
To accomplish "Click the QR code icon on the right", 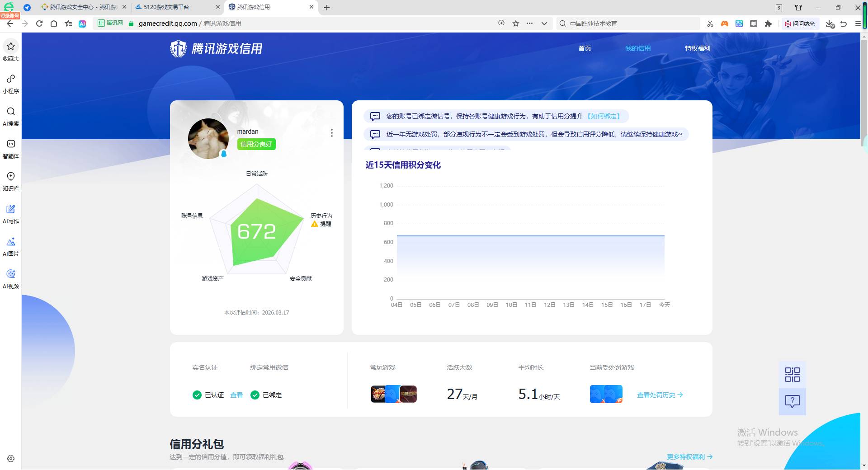I will click(x=792, y=374).
